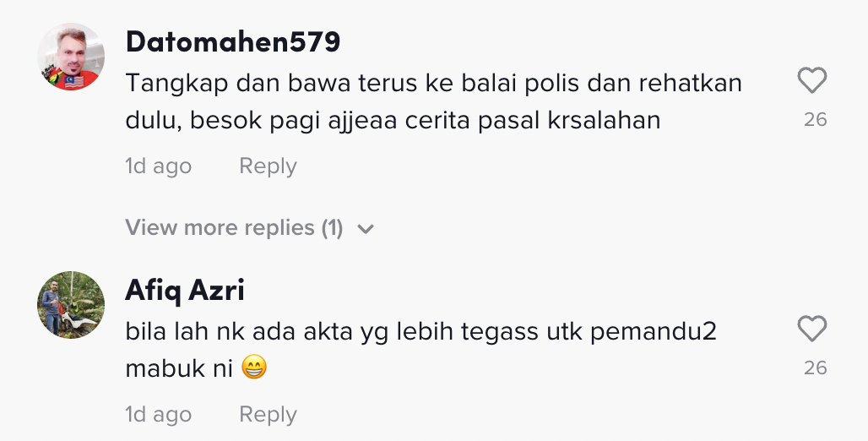Reply to Datomahen579's comment

click(268, 166)
